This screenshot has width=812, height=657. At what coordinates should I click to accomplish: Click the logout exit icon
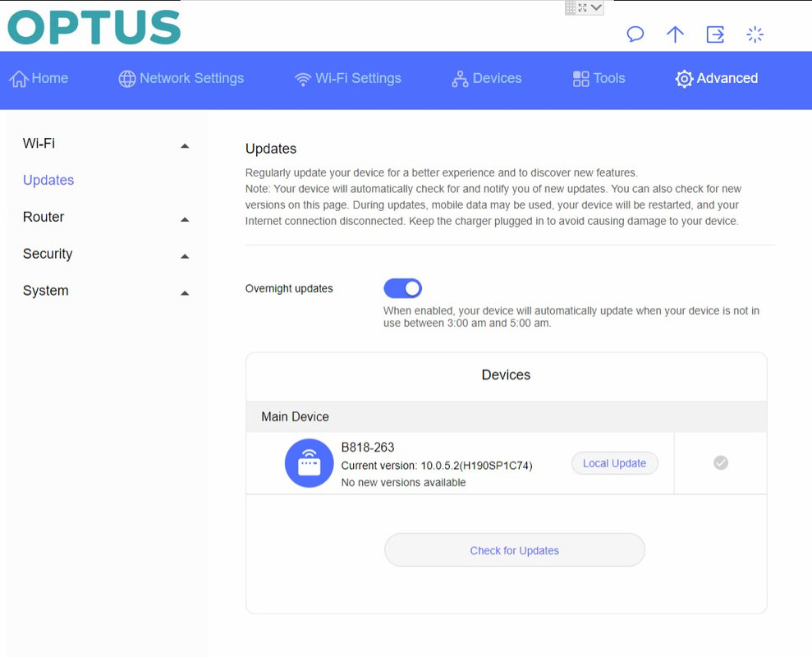[715, 34]
